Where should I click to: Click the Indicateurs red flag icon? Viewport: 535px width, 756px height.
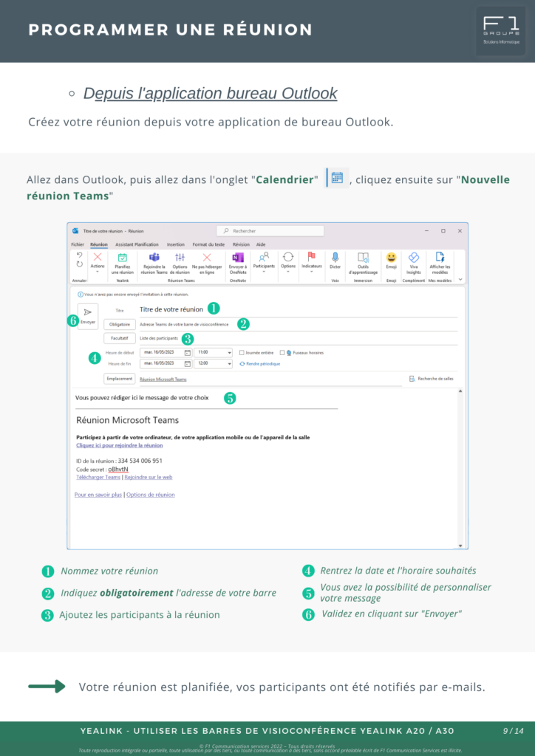312,256
